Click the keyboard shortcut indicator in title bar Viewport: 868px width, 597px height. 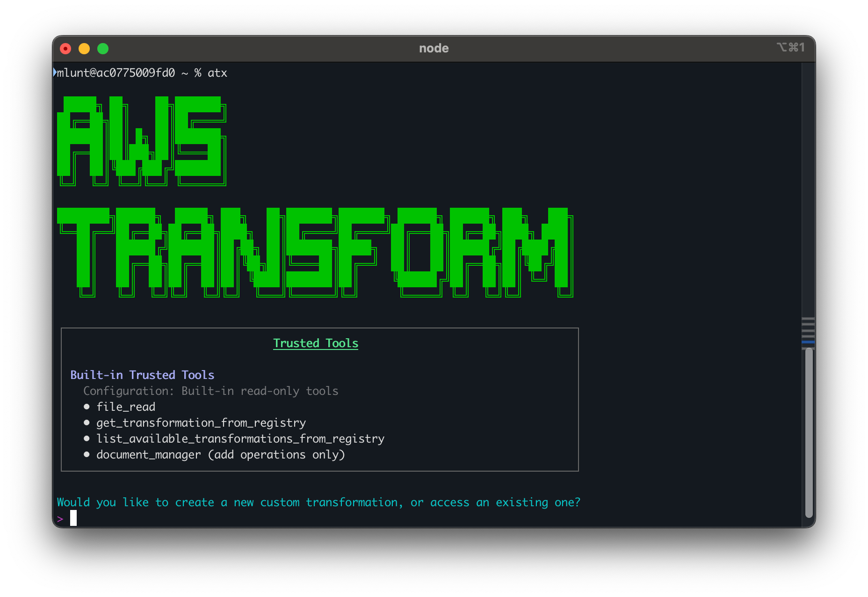point(791,47)
